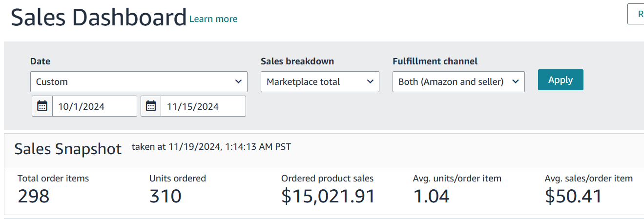This screenshot has width=644, height=219.
Task: Click the Avg. sales/order item value $50.41
Action: click(x=573, y=196)
